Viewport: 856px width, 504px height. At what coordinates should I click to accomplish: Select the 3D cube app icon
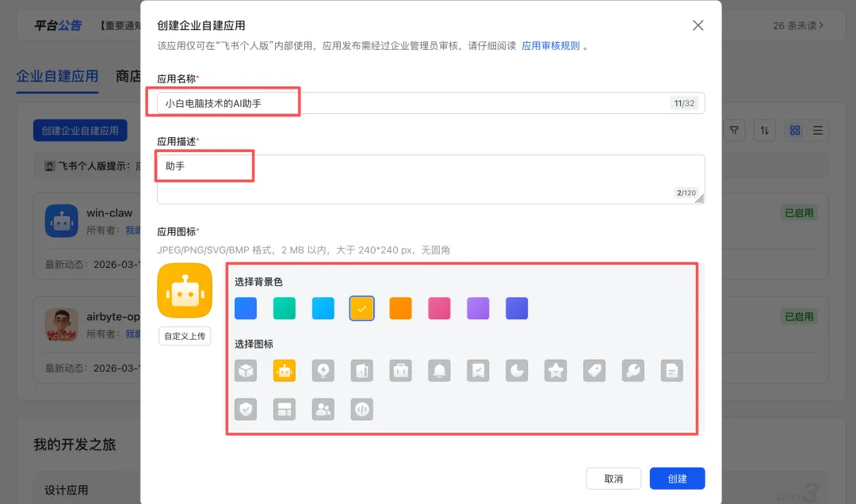click(x=246, y=370)
